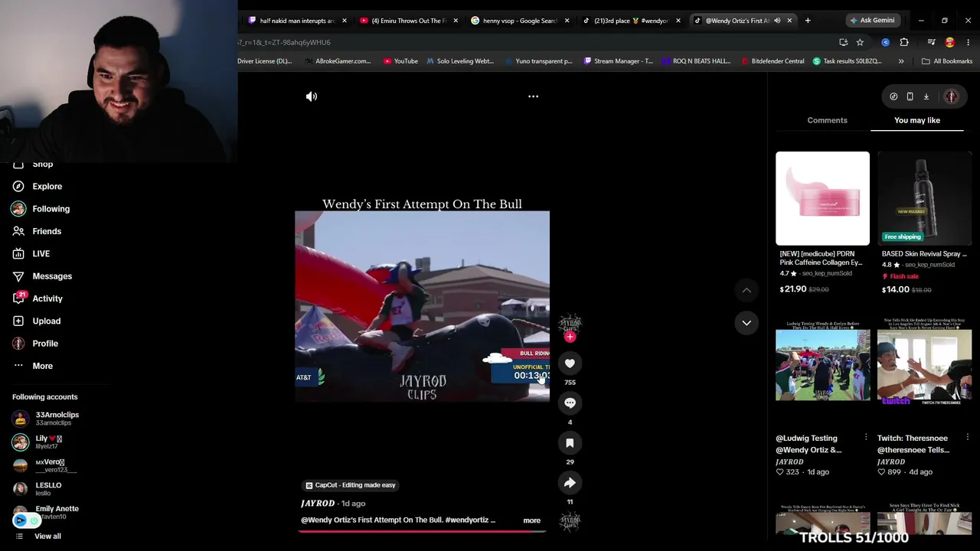The image size is (980, 551).
Task: Seek on the red video progress bar
Action: (x=422, y=530)
